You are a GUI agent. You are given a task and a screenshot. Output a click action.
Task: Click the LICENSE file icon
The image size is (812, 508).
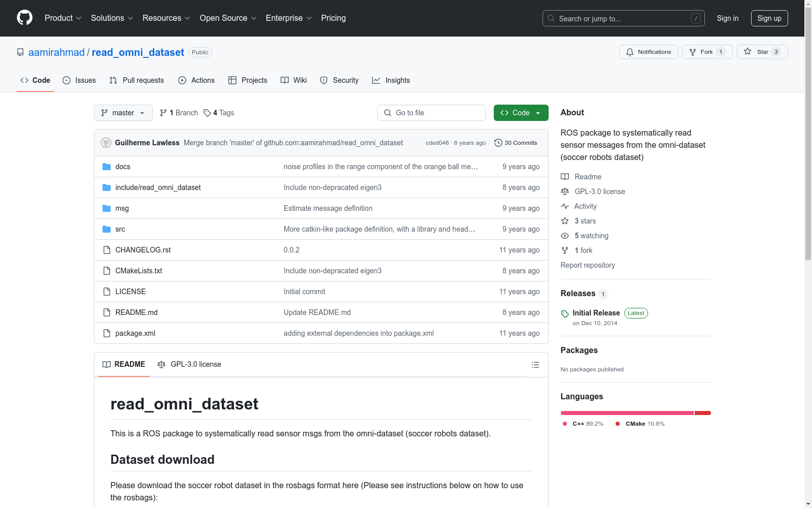pos(107,292)
